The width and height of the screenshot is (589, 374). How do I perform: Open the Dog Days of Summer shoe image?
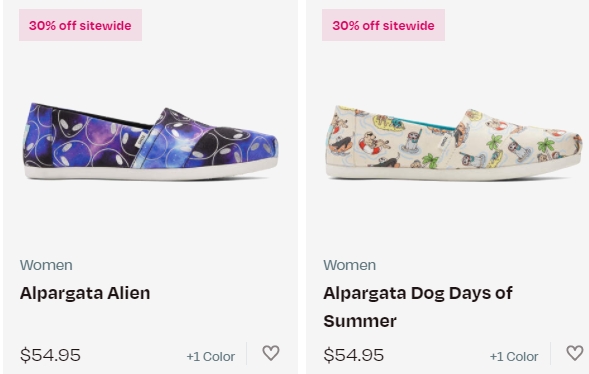click(454, 143)
